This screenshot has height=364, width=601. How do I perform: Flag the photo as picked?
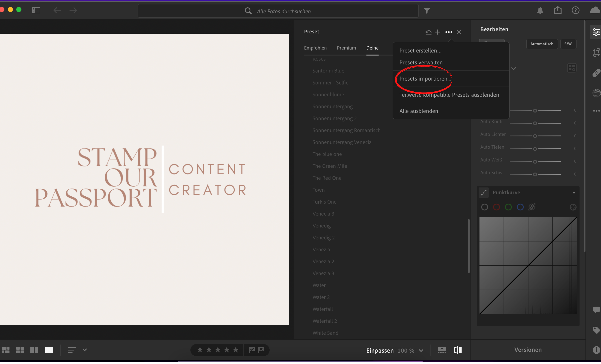[252, 350]
